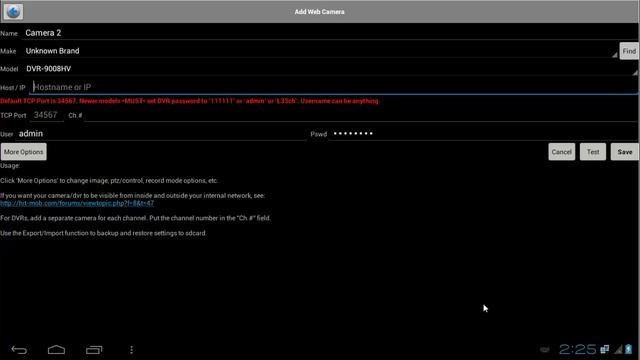Click the Export/Import function help line
Screen dimensions: 640x360
click(x=103, y=233)
